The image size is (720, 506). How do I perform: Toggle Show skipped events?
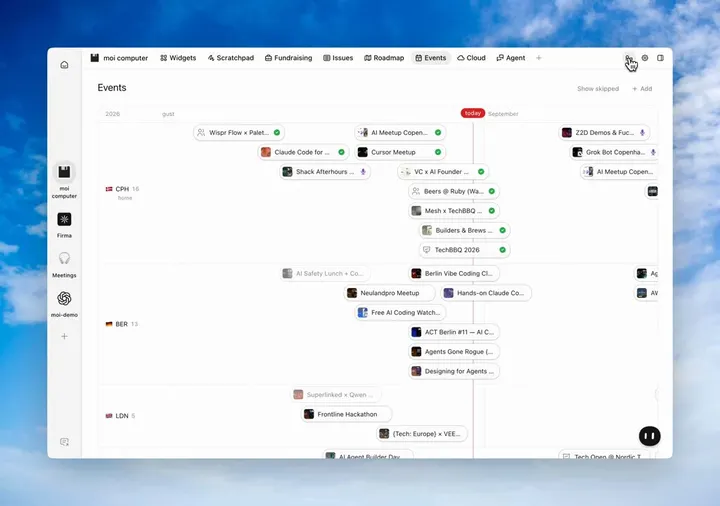point(598,89)
